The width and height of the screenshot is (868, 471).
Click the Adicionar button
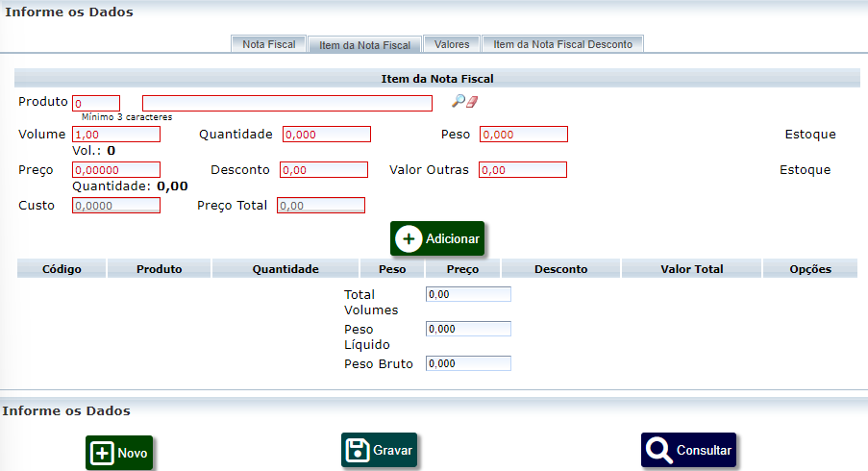437,238
